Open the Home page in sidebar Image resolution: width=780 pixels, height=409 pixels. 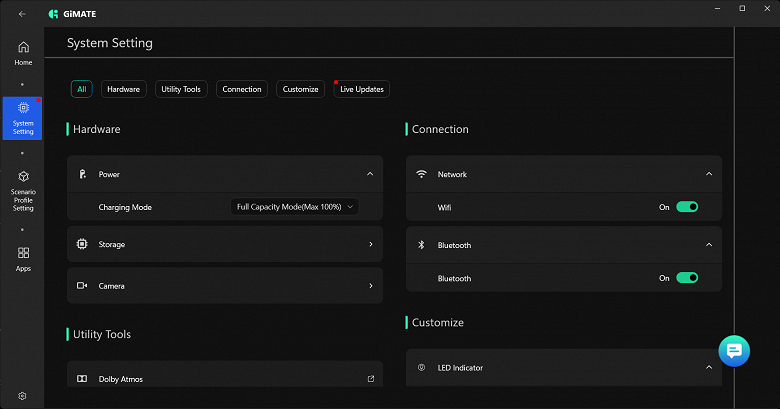pyautogui.click(x=23, y=52)
